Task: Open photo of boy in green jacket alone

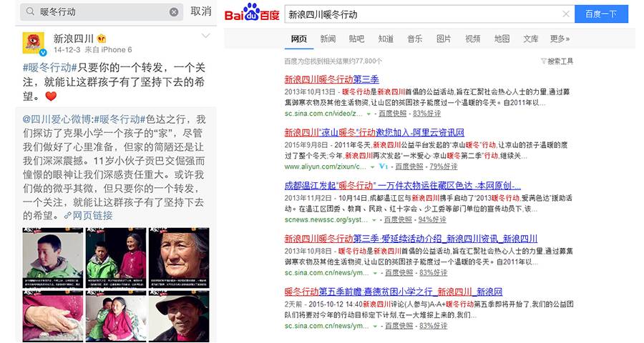Action: tap(52, 258)
